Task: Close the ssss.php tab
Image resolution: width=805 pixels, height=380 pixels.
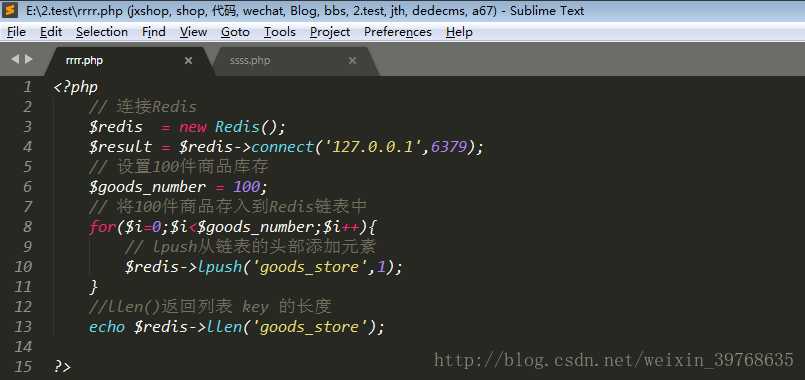Action: tap(352, 61)
